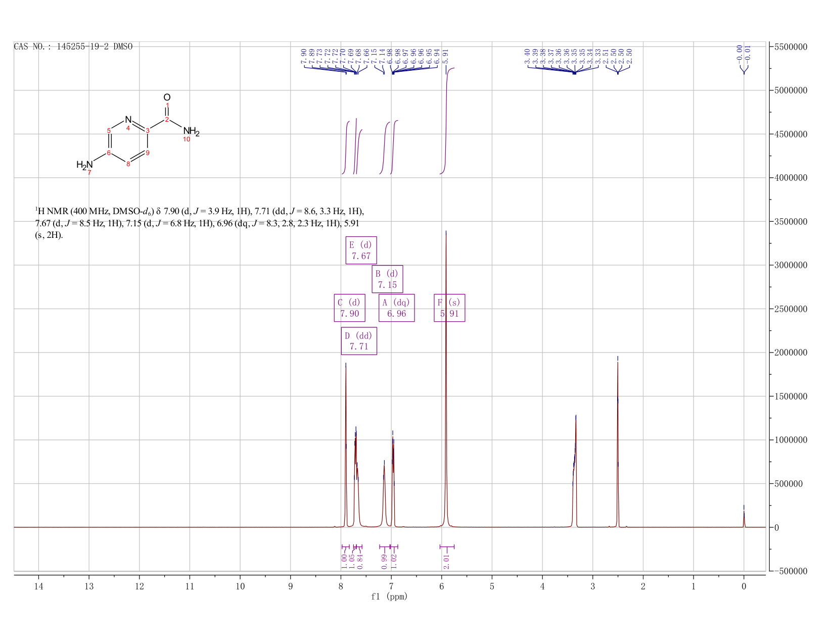Select the multiplet box D (dd) 7.71
Viewport: 834px width, 644px height.
359,341
